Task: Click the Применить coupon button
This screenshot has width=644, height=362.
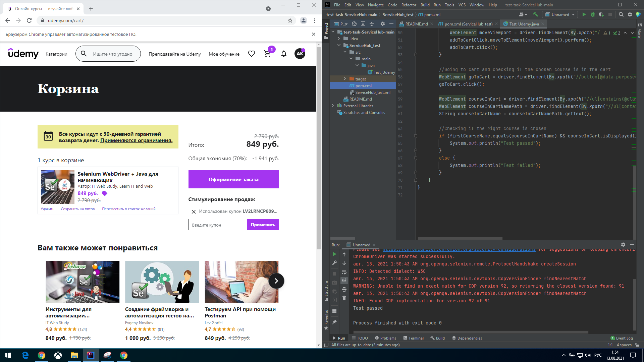Action: click(263, 225)
